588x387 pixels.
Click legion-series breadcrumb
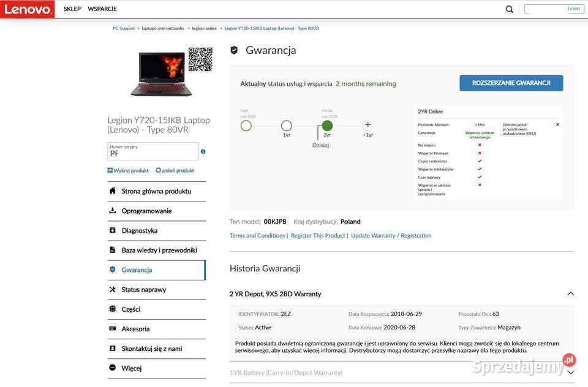point(205,28)
